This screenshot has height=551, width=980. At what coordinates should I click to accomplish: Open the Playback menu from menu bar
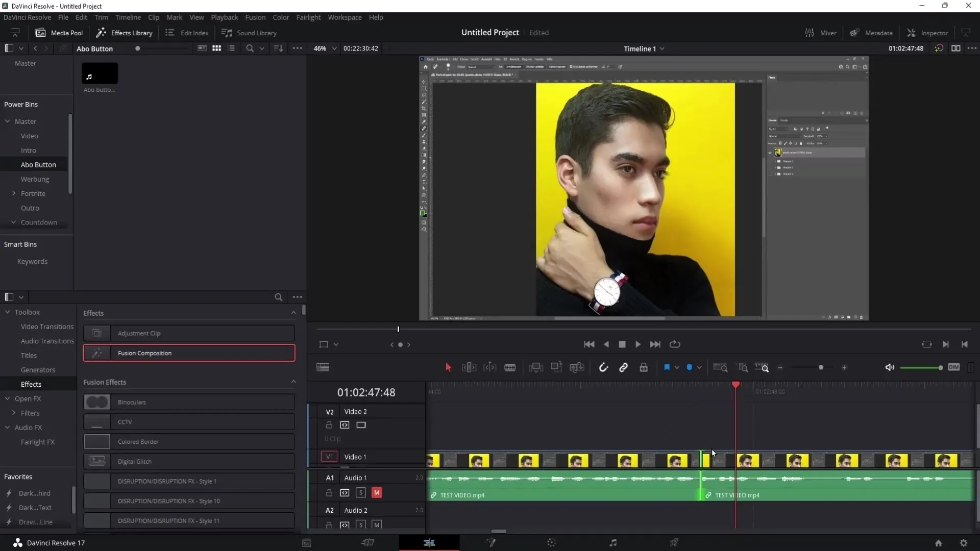click(225, 17)
